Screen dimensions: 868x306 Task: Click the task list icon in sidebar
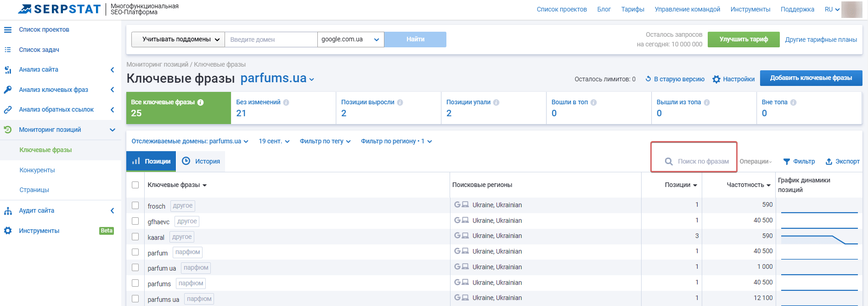(8, 50)
